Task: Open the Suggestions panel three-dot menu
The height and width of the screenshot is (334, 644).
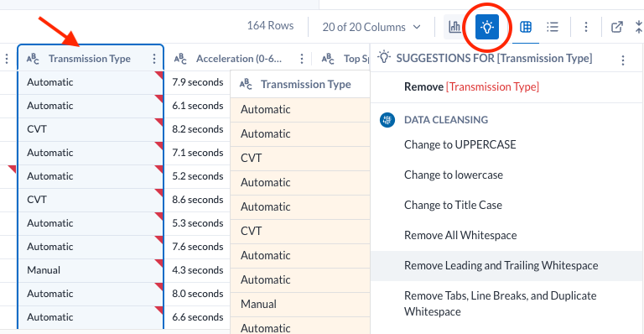Action: (x=623, y=60)
